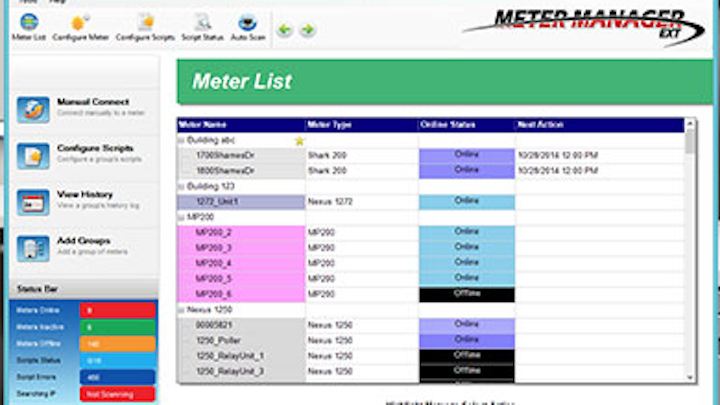
Task: Click the meter list scrollbar down arrow
Action: 690,377
